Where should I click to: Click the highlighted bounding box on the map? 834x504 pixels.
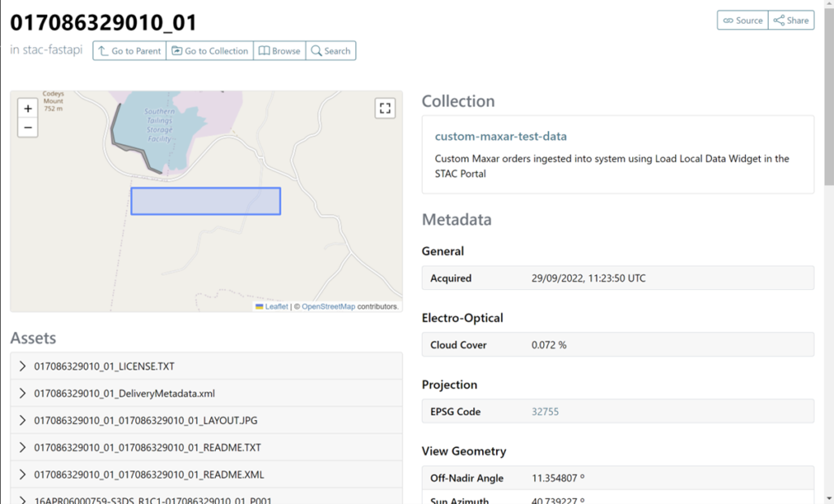[205, 200]
